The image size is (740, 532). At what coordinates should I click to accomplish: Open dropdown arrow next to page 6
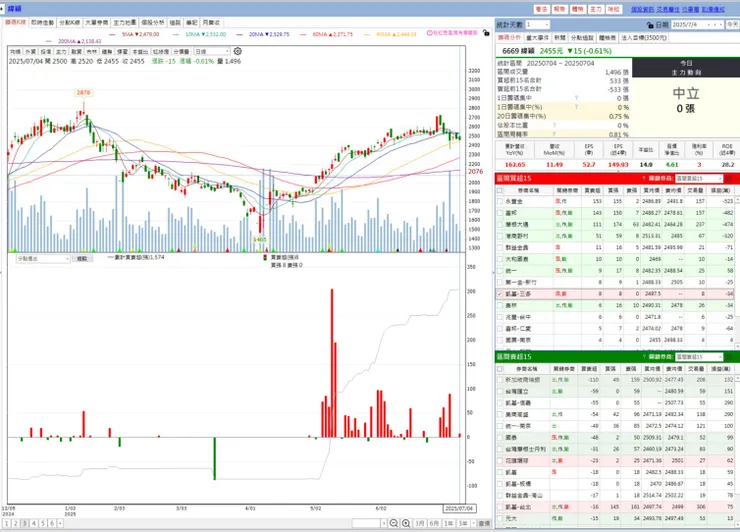(x=60, y=523)
